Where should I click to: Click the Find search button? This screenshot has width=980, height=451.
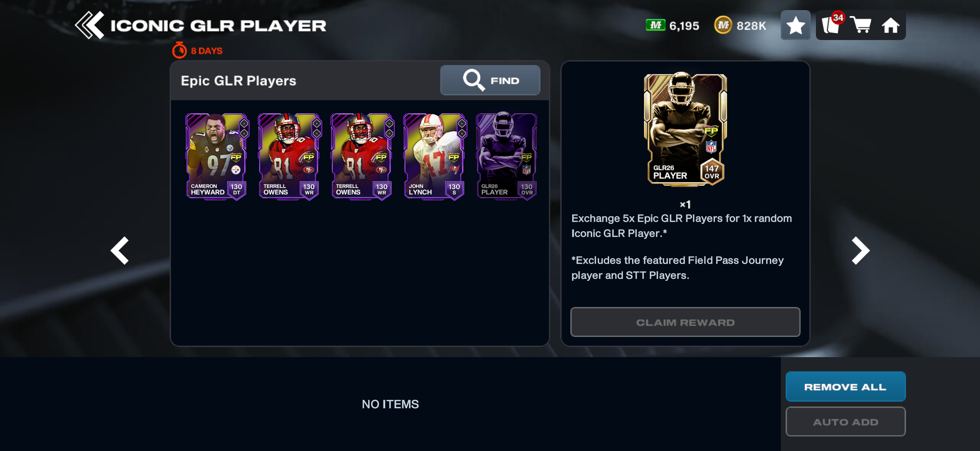point(490,80)
